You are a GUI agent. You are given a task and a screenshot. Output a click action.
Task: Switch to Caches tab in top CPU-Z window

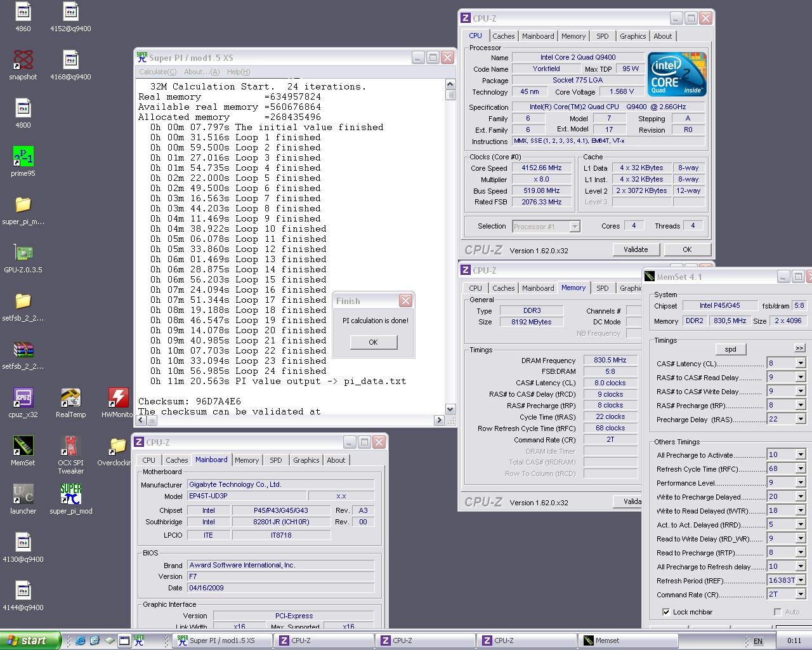(x=504, y=36)
